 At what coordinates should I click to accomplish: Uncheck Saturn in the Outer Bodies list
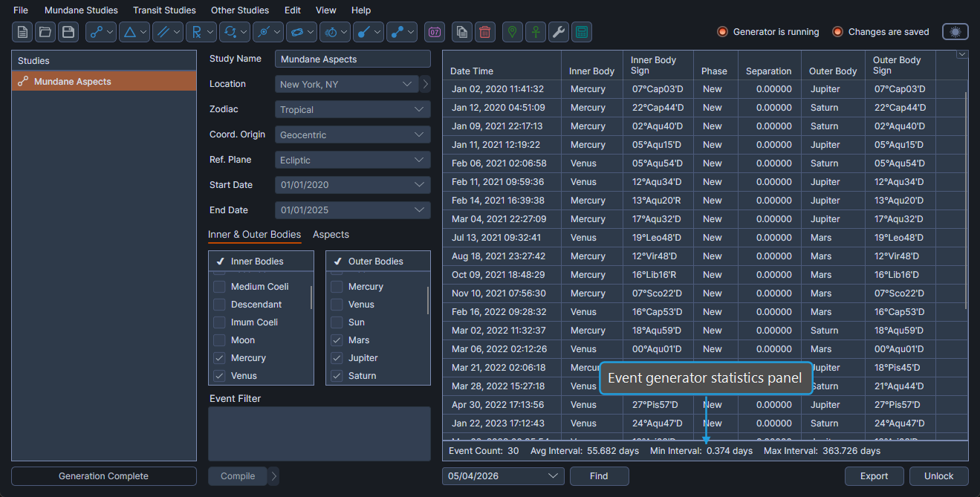click(337, 376)
